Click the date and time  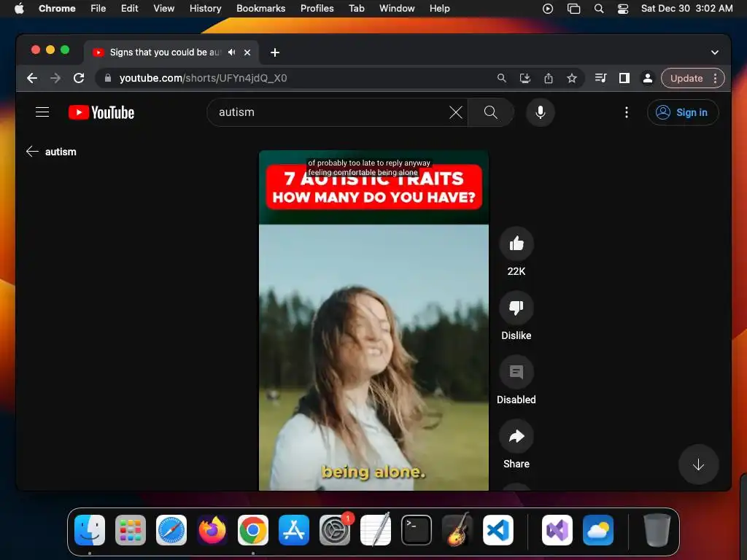[x=686, y=9]
